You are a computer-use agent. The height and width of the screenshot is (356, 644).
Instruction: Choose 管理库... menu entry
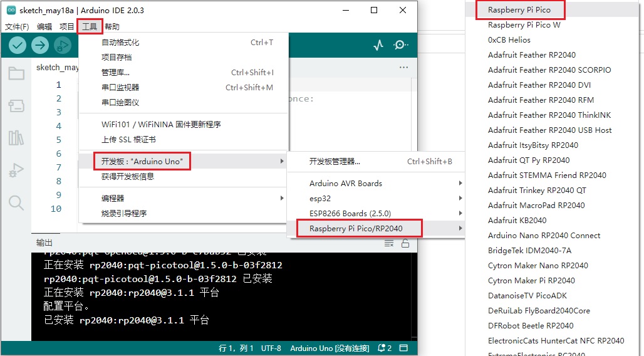pos(184,72)
